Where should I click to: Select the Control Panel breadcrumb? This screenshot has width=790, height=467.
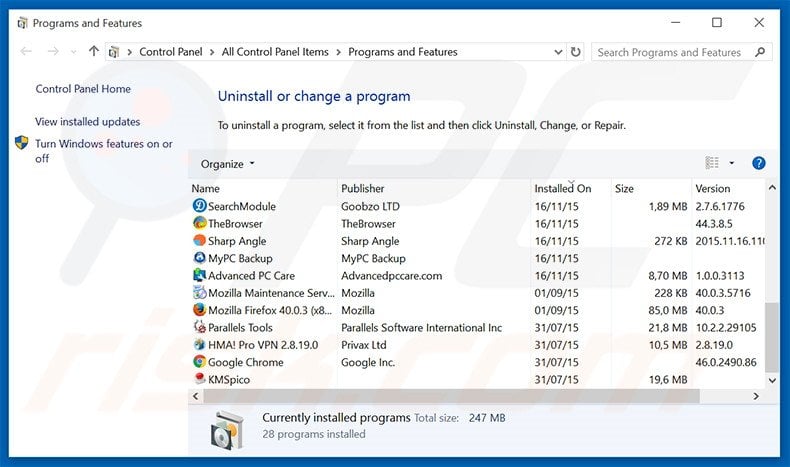[171, 52]
